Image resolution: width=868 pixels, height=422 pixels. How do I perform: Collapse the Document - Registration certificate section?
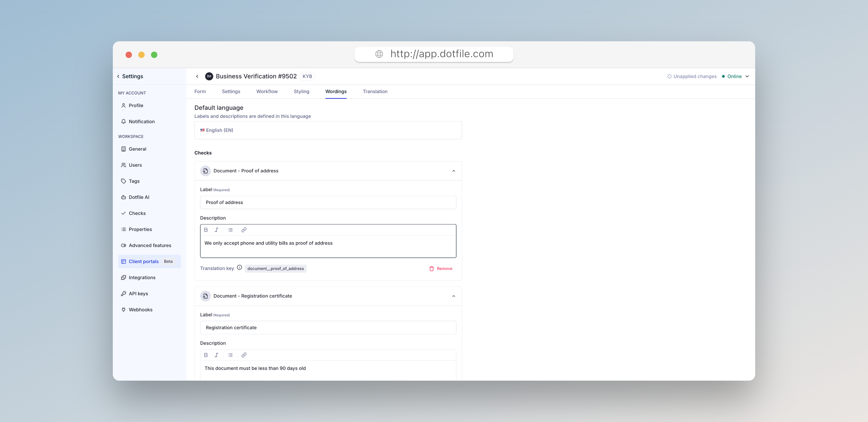tap(454, 296)
